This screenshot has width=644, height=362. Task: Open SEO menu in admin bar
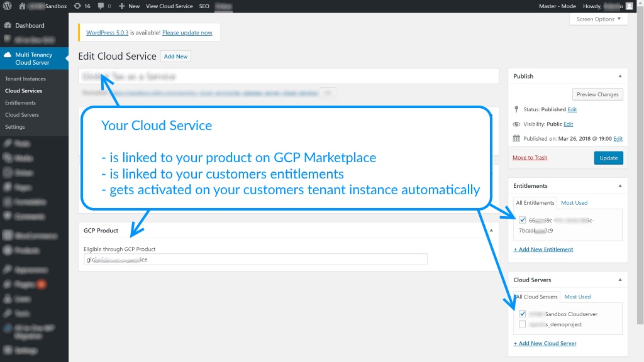pyautogui.click(x=204, y=6)
